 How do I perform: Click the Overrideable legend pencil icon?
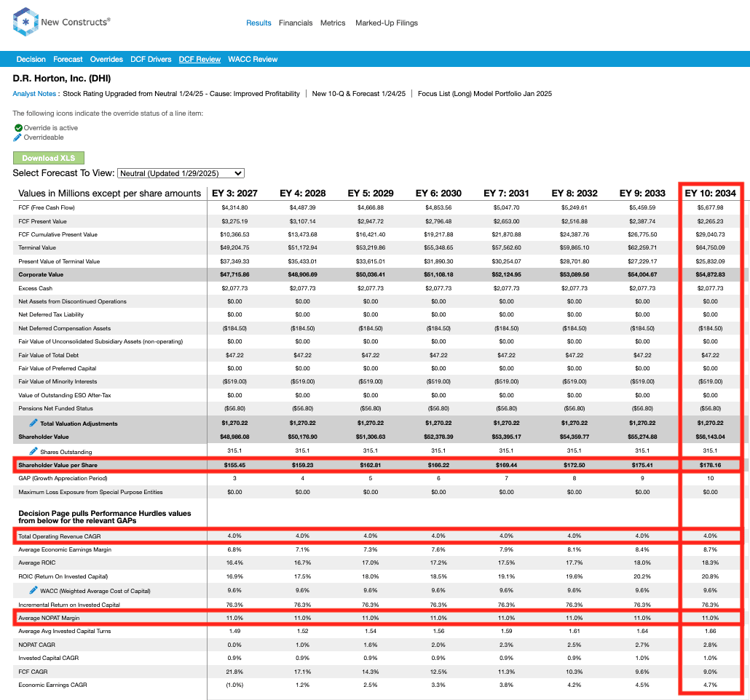(17, 138)
